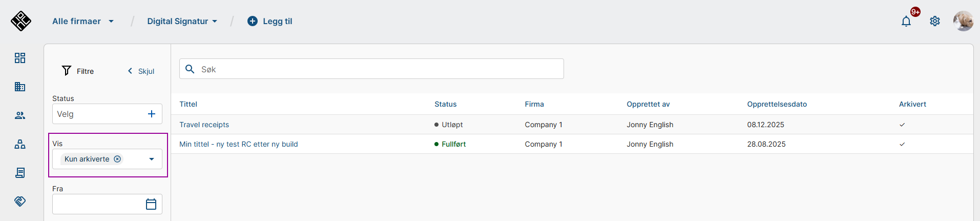Screen dimensions: 980x221
Task: Open the handshake icon in sidebar
Action: click(20, 201)
